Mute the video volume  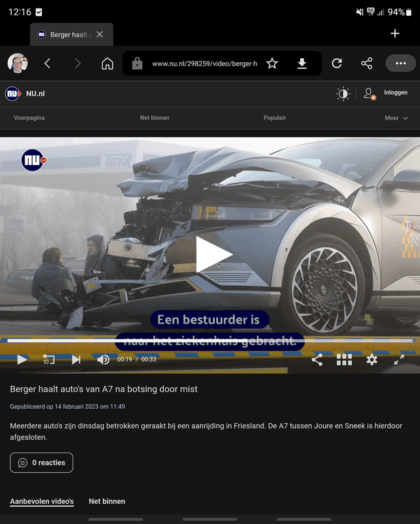pos(103,360)
